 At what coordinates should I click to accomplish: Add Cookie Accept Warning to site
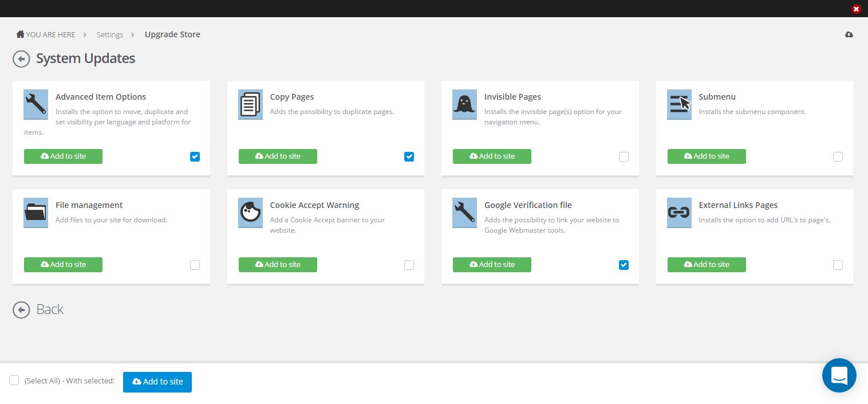[278, 265]
